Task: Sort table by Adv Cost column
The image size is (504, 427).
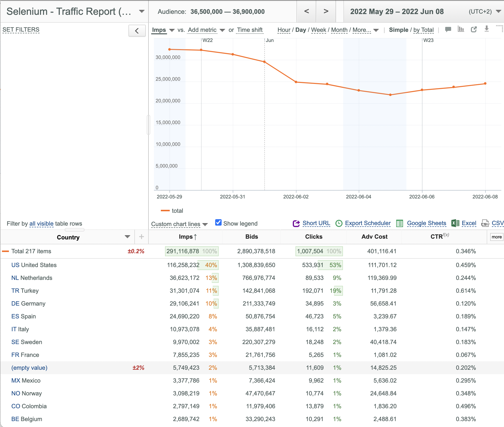Action: (374, 237)
